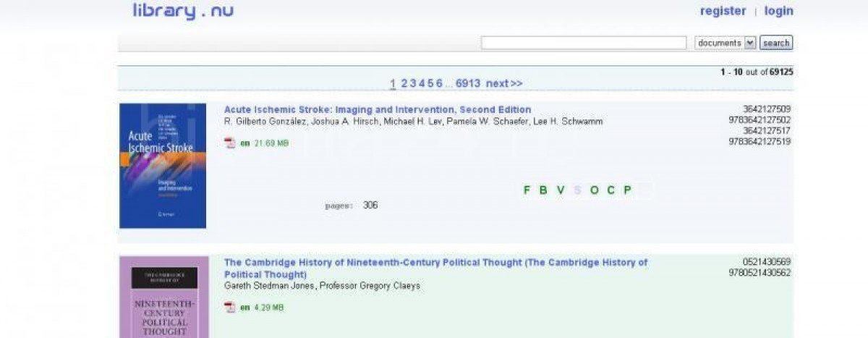Go to results page 6
The width and height of the screenshot is (868, 338).
439,83
